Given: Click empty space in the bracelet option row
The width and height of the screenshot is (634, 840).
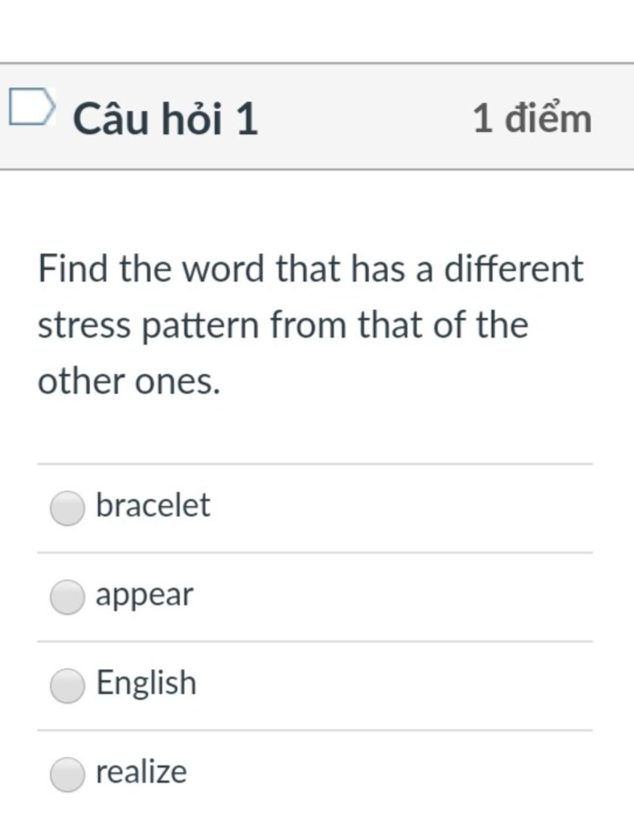Looking at the screenshot, I should pyautogui.click(x=402, y=508).
